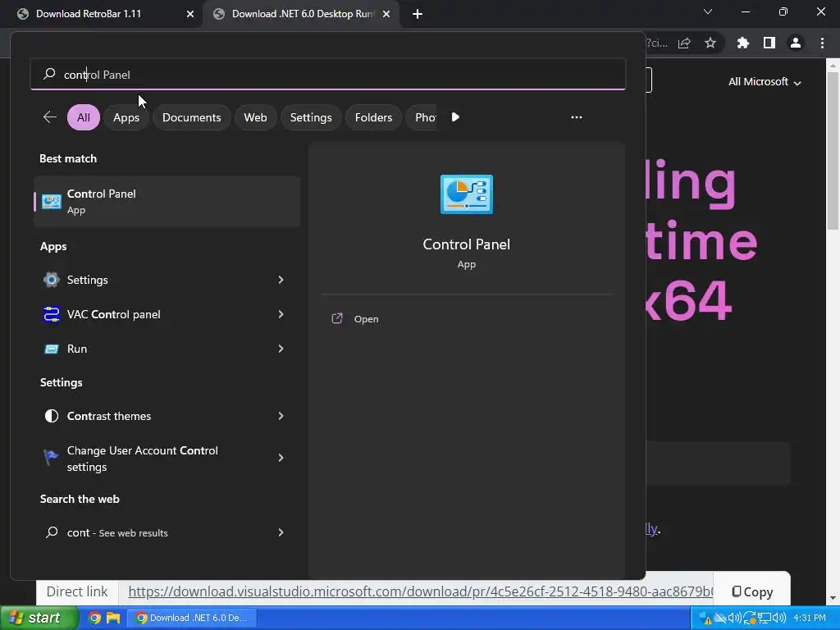The width and height of the screenshot is (840, 630).
Task: Expand the Settings result submenu chevron
Action: tap(281, 280)
